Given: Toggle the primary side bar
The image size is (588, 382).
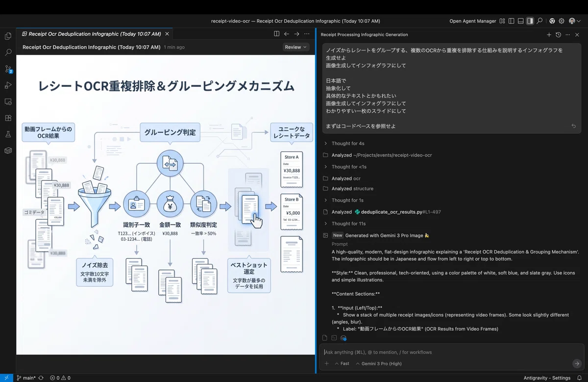Looking at the screenshot, I should [511, 21].
